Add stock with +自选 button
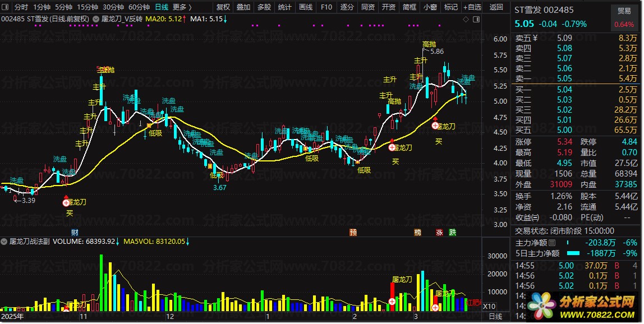This screenshot has width=644, height=324. [x=471, y=7]
